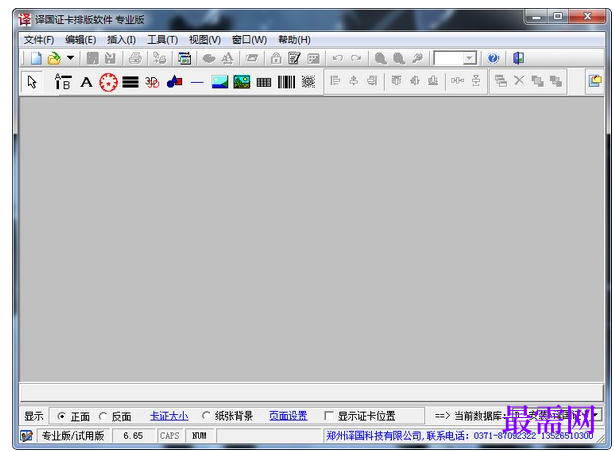The width and height of the screenshot is (614, 451).
Task: Click the 6.65 version number in status bar
Action: [x=133, y=436]
